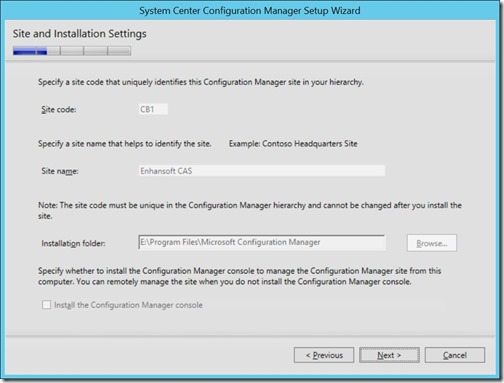The image size is (504, 383).
Task: Click the note about unique site code
Action: point(250,210)
